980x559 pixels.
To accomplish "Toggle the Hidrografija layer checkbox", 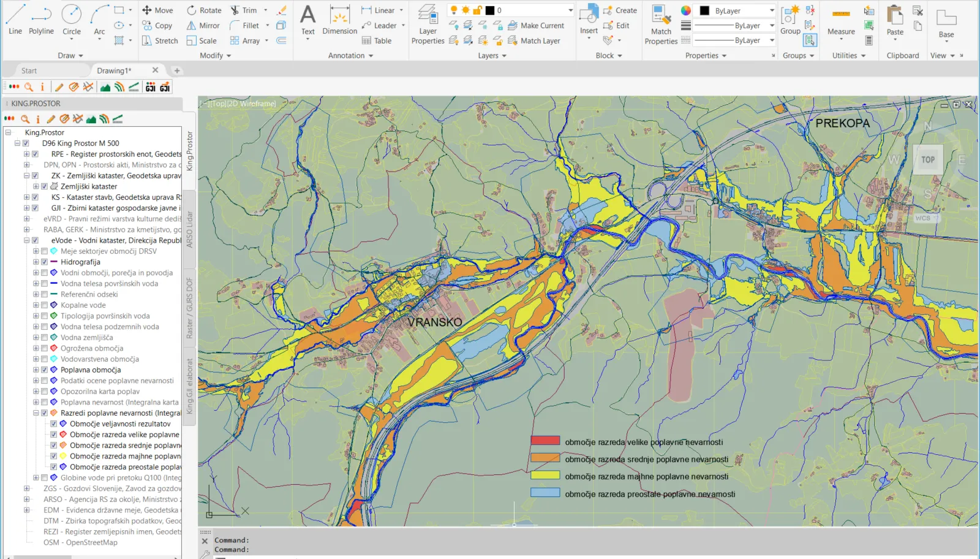I will (45, 262).
